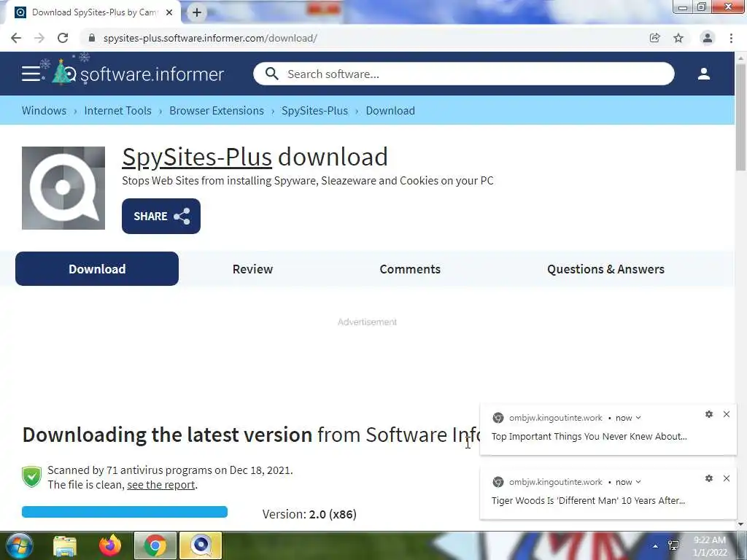The image size is (747, 560).
Task: Select the Download tab
Action: (97, 269)
